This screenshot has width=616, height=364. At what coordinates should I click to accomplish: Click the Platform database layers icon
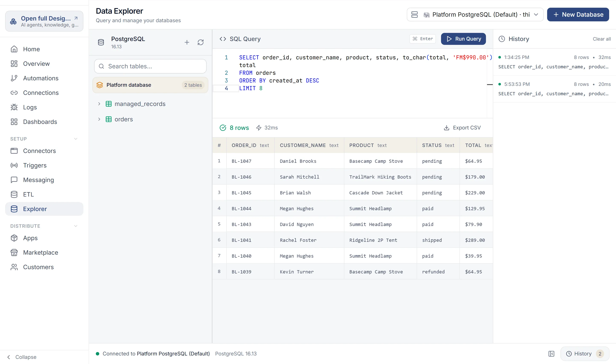click(x=100, y=85)
